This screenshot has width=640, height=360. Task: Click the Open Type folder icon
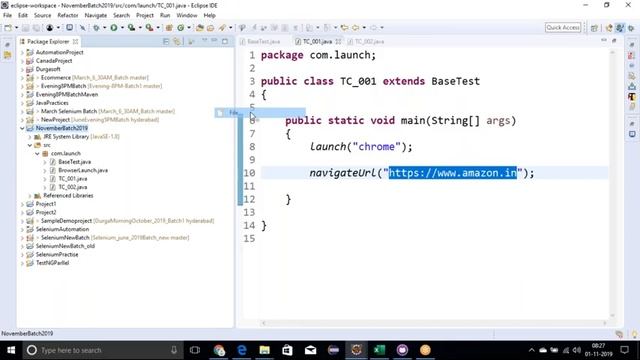click(200, 28)
